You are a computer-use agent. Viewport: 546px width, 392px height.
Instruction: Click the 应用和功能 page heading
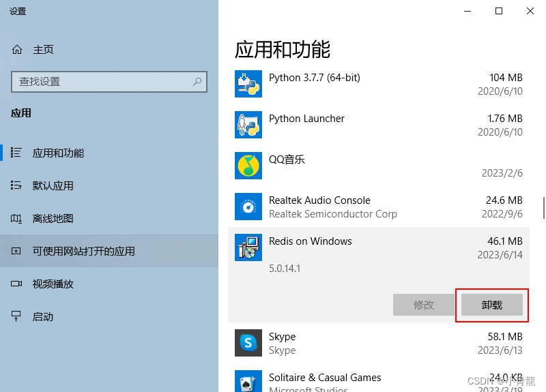click(283, 49)
